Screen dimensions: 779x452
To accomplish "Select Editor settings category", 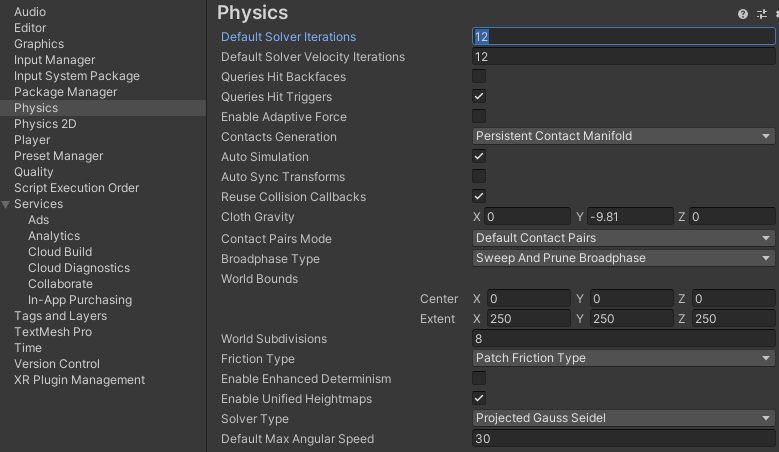I will (x=30, y=28).
